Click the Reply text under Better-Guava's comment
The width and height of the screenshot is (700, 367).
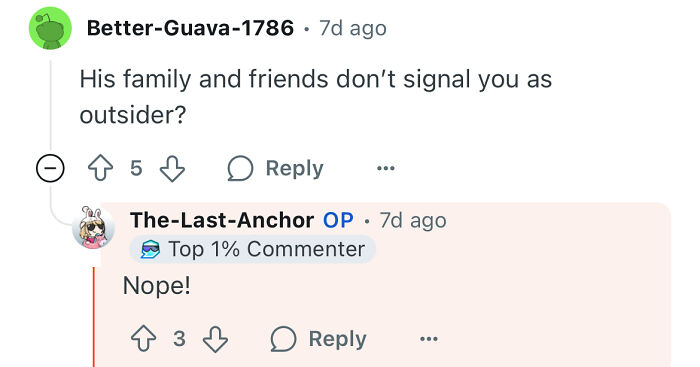294,168
